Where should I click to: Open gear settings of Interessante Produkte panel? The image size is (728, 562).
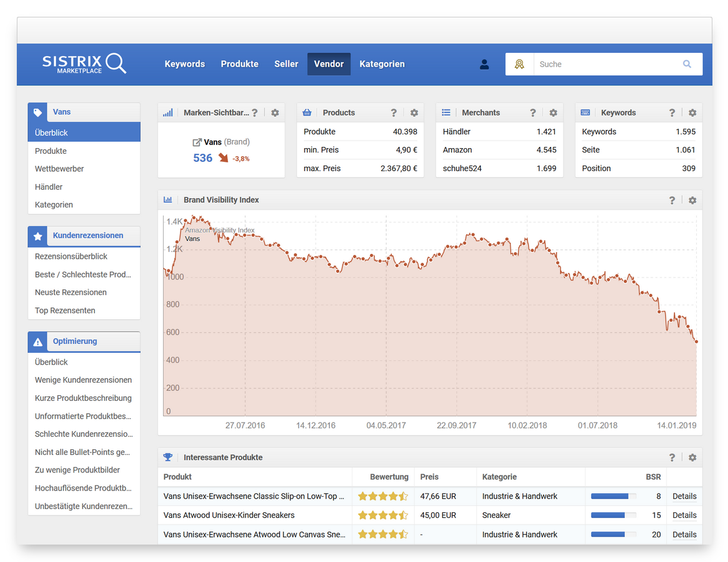click(x=693, y=457)
